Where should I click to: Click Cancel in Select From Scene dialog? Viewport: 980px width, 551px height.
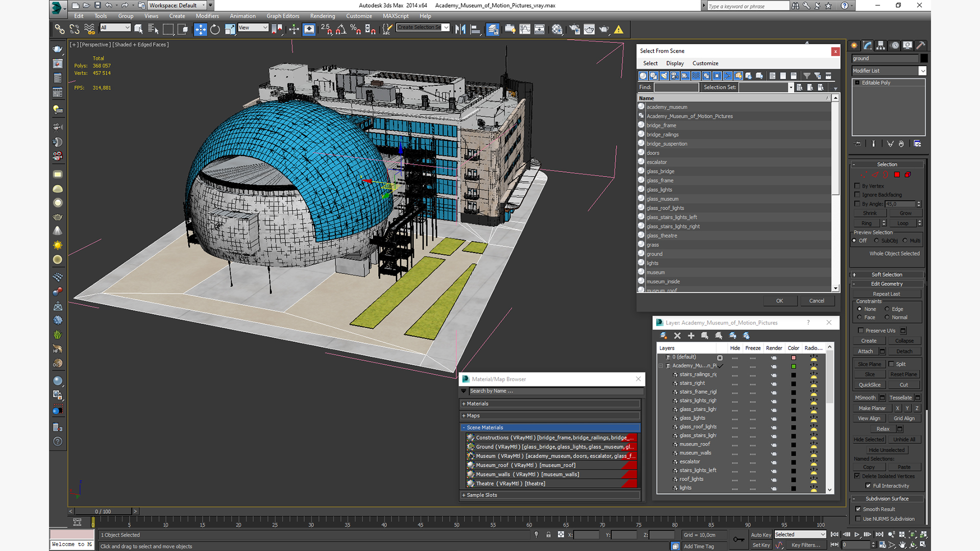click(817, 301)
